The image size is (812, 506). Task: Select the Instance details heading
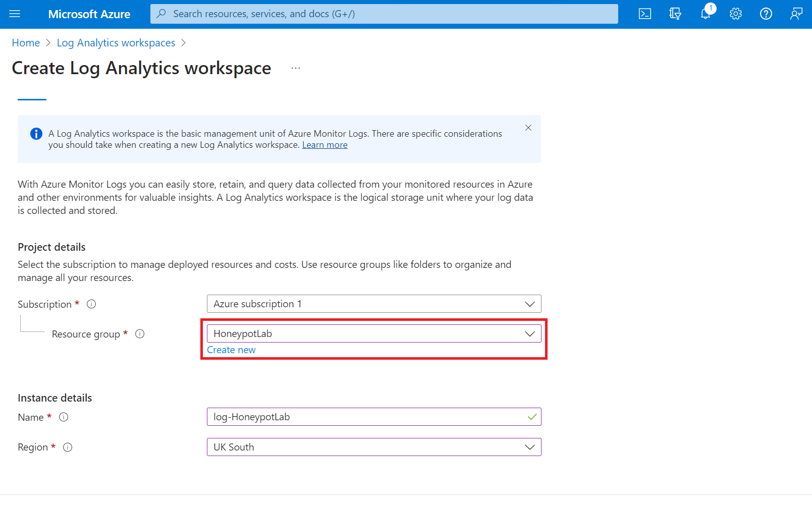pos(55,398)
